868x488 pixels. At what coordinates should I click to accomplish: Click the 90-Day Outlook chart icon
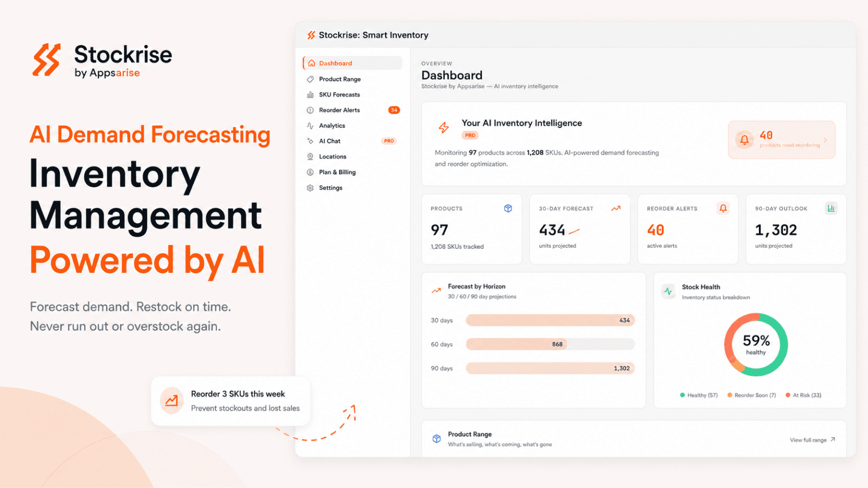831,208
